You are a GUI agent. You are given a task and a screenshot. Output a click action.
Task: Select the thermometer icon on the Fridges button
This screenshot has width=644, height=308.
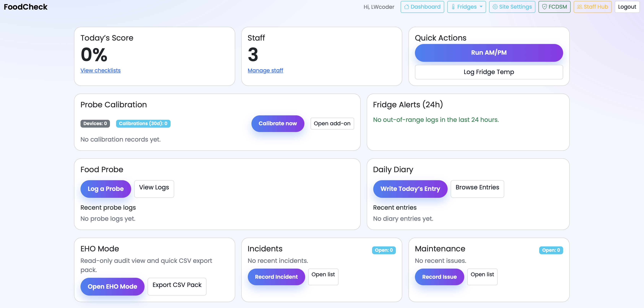[454, 7]
